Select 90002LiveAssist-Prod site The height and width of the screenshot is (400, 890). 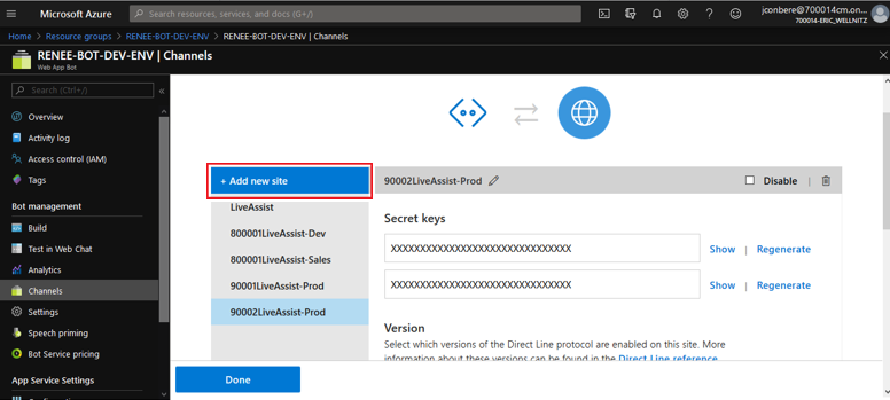(x=289, y=312)
